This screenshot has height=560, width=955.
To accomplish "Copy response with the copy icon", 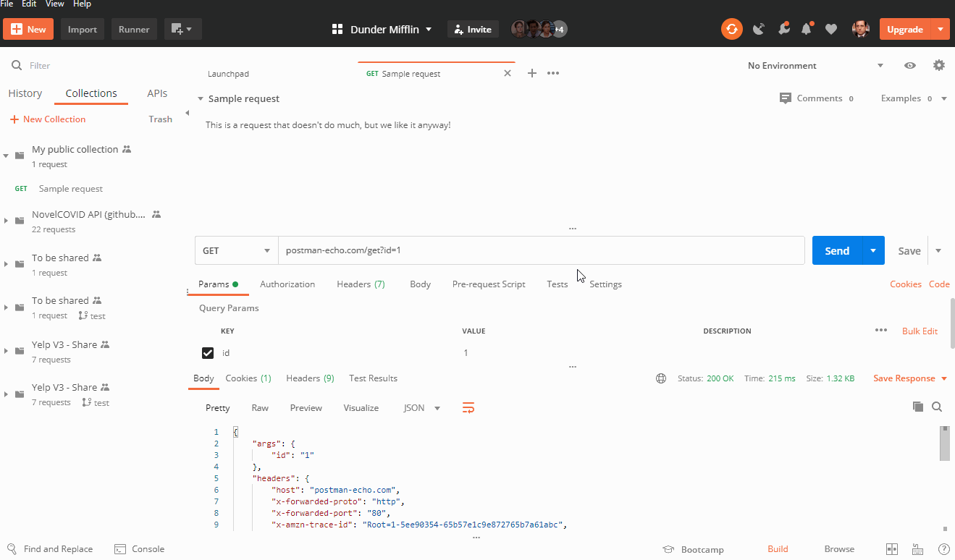I will point(918,407).
